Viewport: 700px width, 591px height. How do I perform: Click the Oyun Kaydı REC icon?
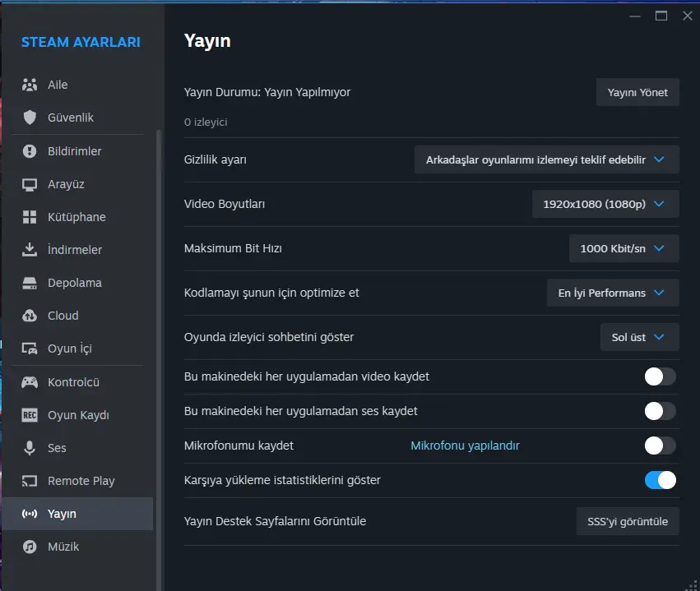pyautogui.click(x=30, y=415)
